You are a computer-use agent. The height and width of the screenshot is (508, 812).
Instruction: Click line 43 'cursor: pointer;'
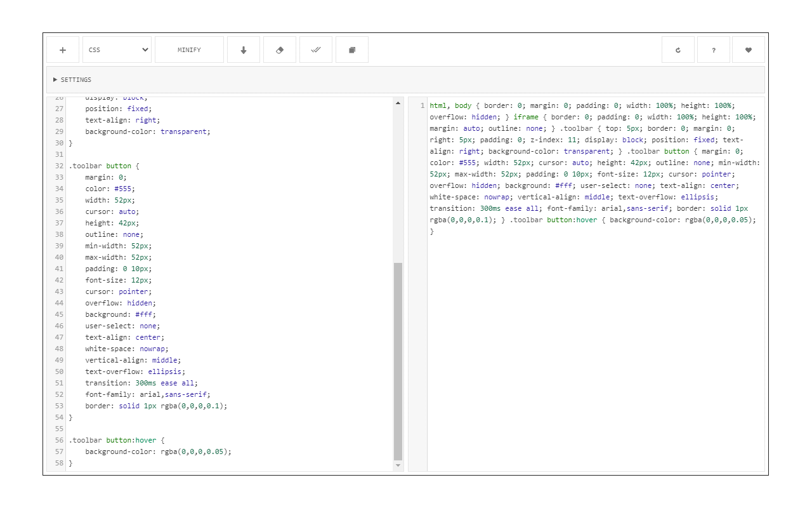[x=119, y=291]
